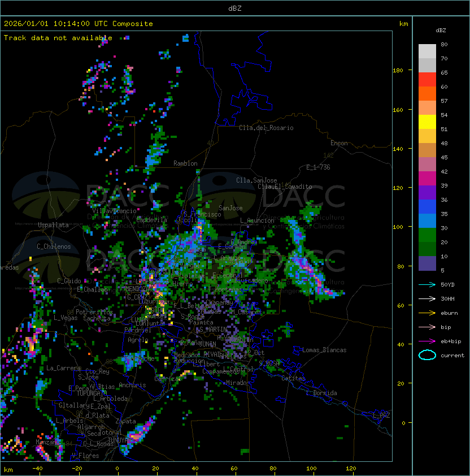
Task: Select the magenta eb+bip arrow icon
Action: tap(427, 341)
